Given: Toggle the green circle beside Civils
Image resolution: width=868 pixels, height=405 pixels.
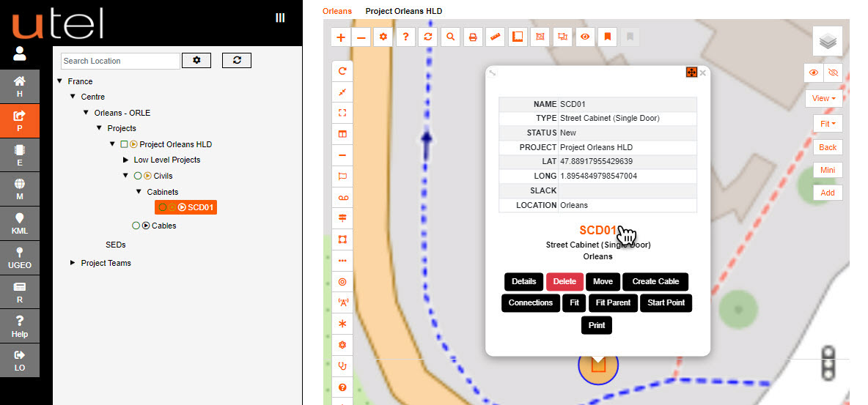Looking at the screenshot, I should pos(138,176).
